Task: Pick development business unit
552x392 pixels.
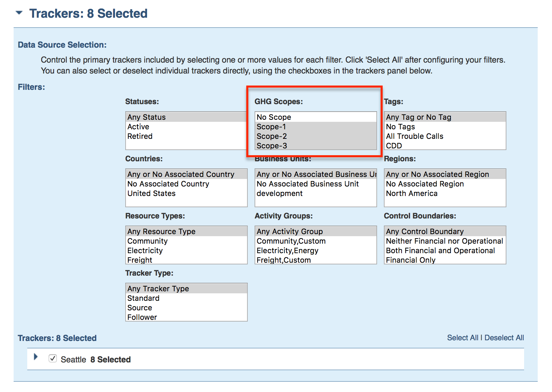Action: (279, 193)
